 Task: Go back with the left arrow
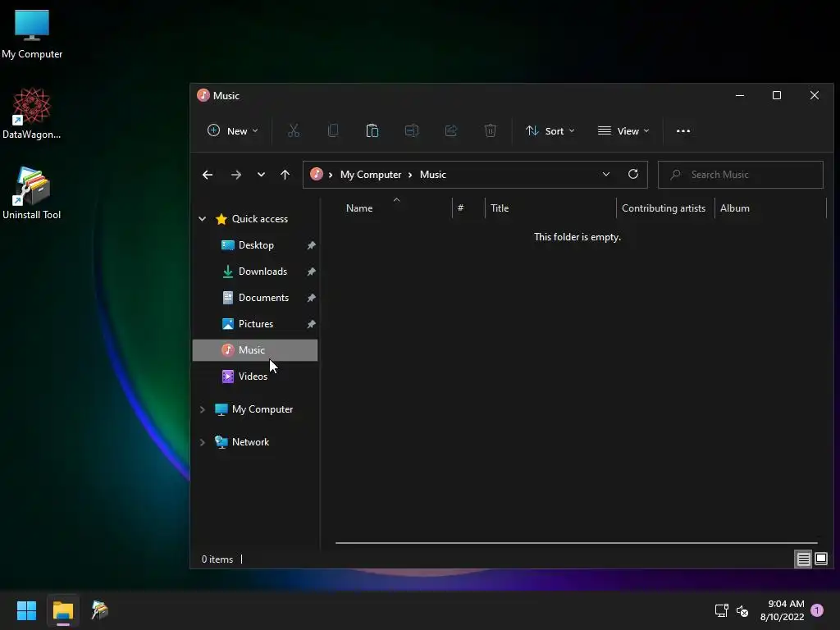point(208,175)
